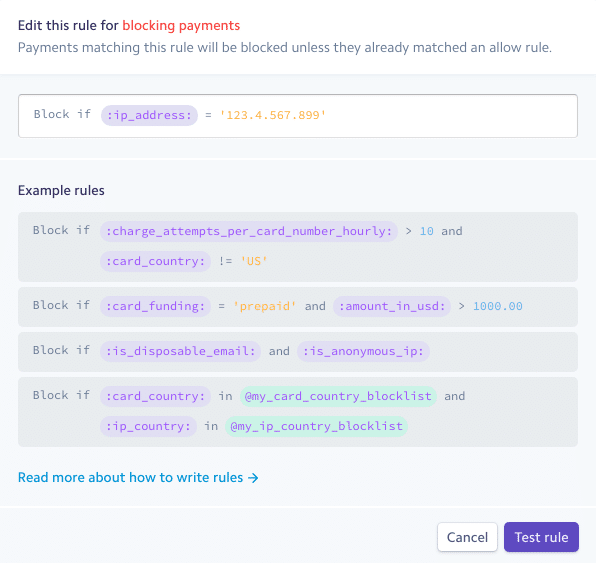Click the @my_card_country_blocklist list token
Viewport: 596px width, 563px height.
(338, 396)
